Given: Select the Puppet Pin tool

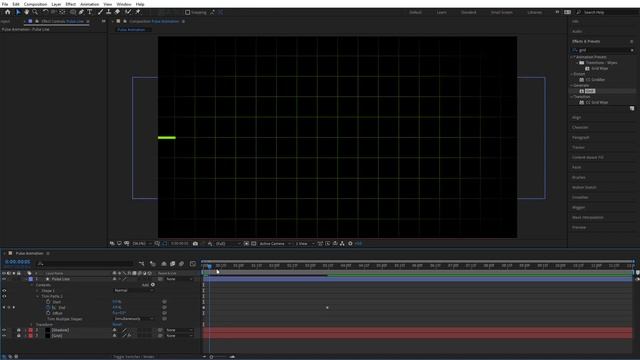Looking at the screenshot, I should 138,12.
